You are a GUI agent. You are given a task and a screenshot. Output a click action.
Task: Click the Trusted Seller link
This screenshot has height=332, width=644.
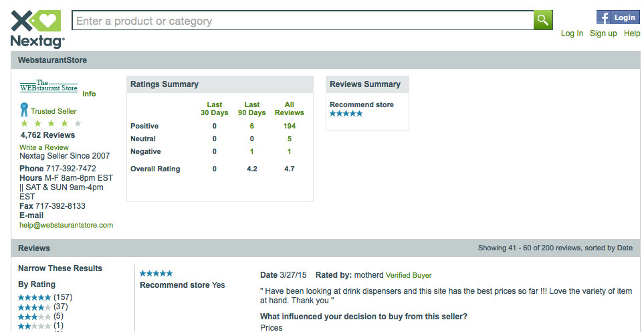pos(53,111)
